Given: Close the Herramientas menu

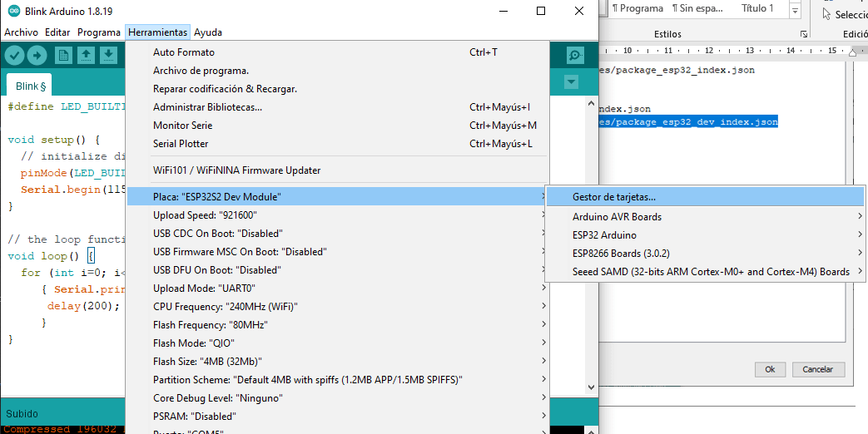Looking at the screenshot, I should (x=158, y=32).
